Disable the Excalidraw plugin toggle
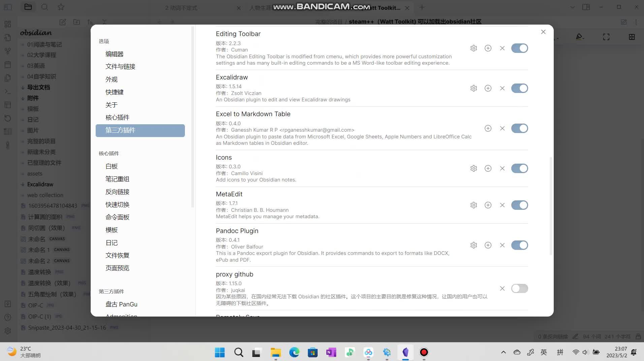Screen dimensions: 644x361 click(x=519, y=88)
